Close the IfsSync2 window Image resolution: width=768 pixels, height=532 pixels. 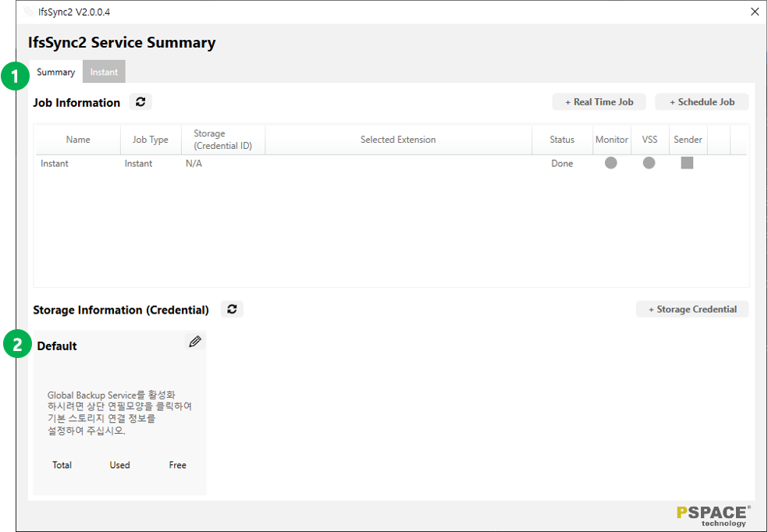coord(755,12)
